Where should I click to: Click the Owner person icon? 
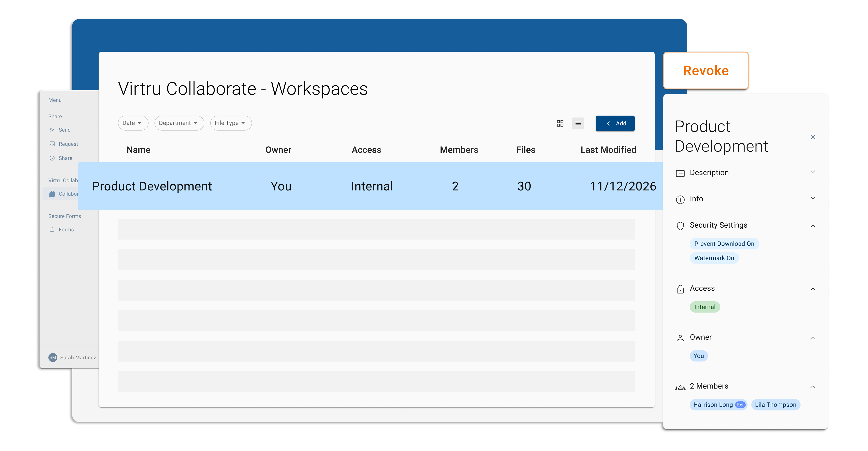coord(680,338)
